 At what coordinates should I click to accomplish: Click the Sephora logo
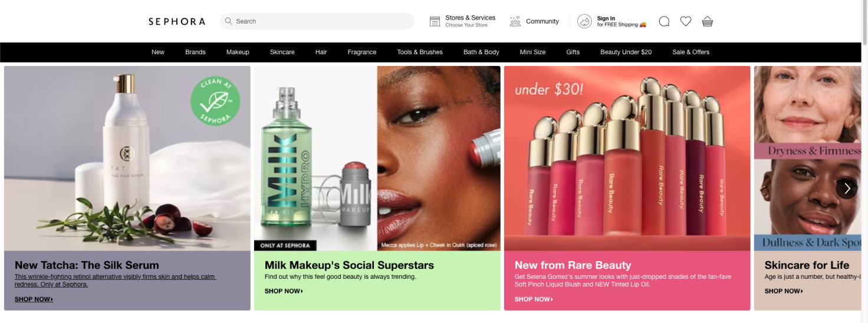pos(177,21)
